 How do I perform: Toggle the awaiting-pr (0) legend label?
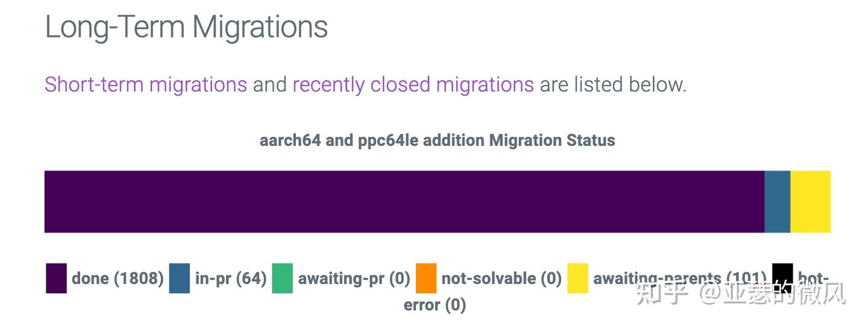point(354,279)
